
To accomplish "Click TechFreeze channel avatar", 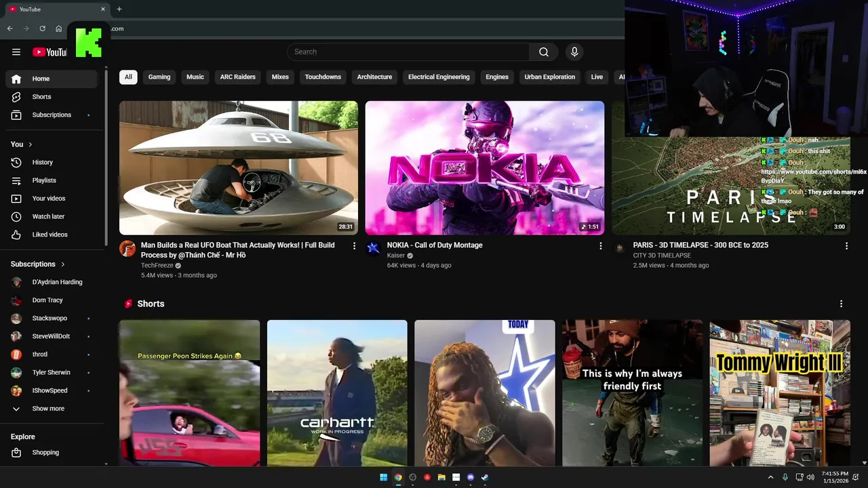I will coord(127,249).
